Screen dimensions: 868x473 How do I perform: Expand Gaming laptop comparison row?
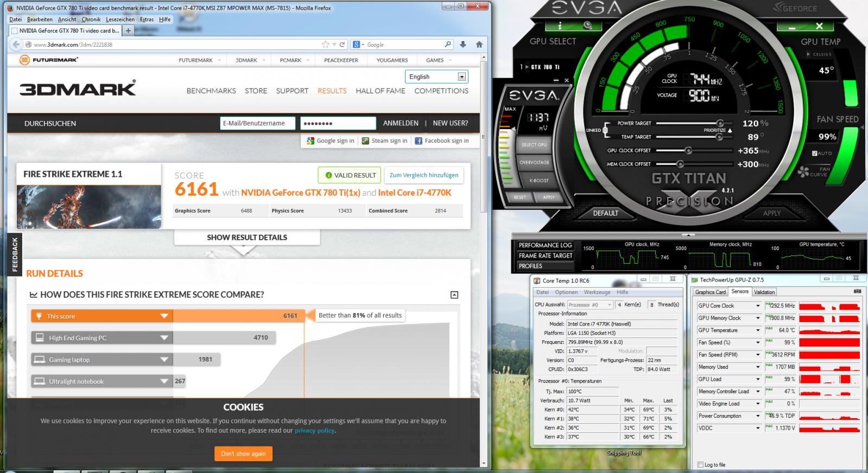pyautogui.click(x=164, y=359)
